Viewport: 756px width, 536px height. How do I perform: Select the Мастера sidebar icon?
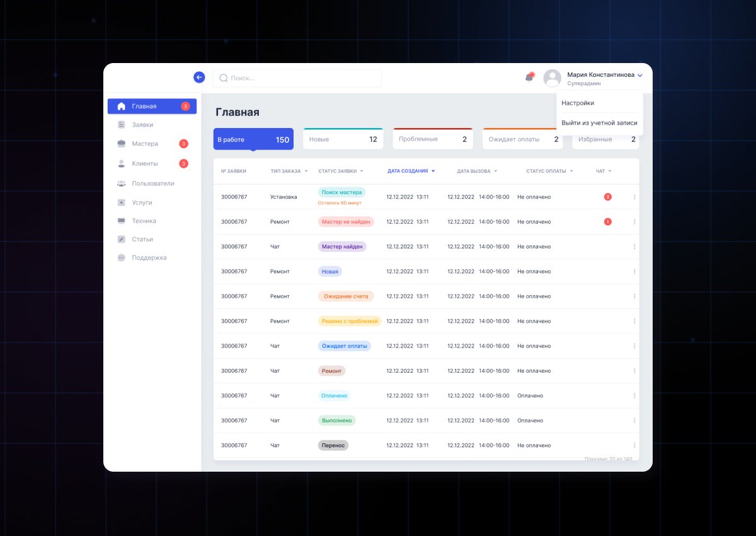[x=120, y=143]
